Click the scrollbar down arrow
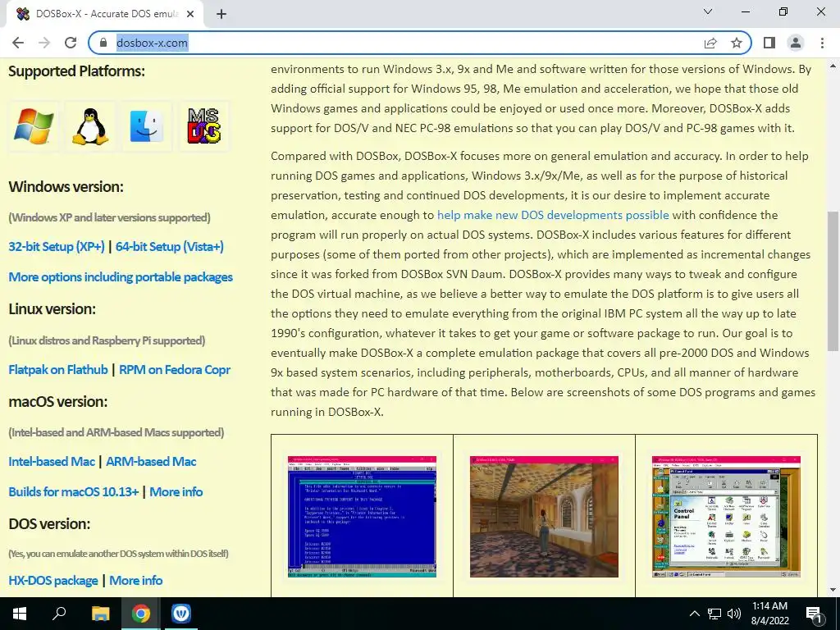The image size is (840, 630). 833,590
